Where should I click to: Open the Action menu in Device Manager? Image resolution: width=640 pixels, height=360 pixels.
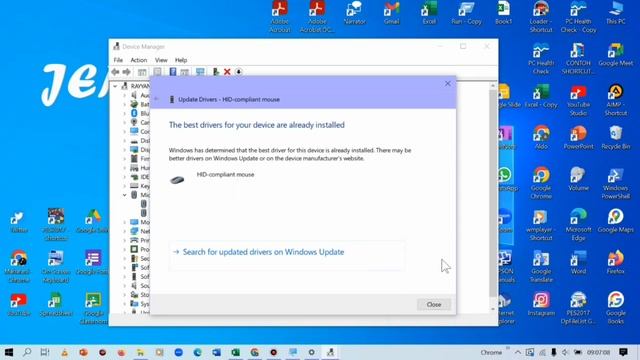pos(138,60)
